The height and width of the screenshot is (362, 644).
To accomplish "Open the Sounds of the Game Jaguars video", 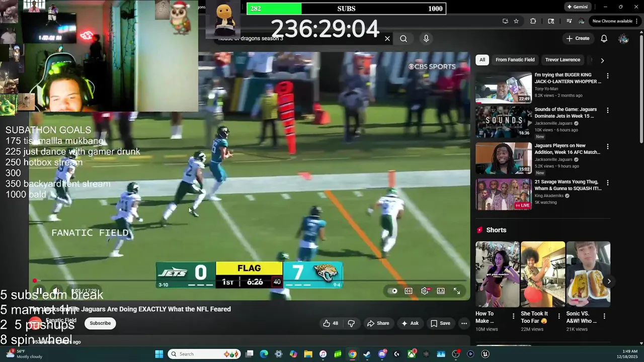I will click(504, 122).
